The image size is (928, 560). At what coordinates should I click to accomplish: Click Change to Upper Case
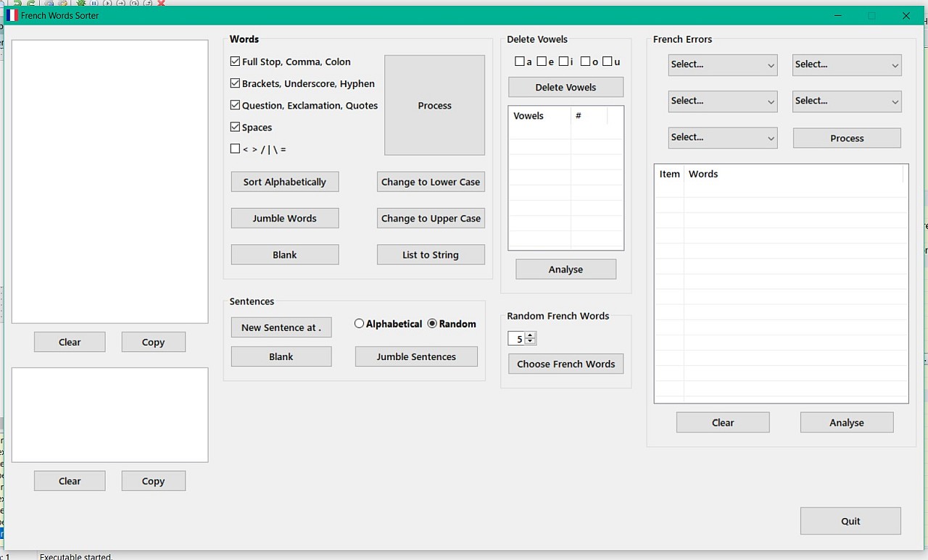[431, 218]
